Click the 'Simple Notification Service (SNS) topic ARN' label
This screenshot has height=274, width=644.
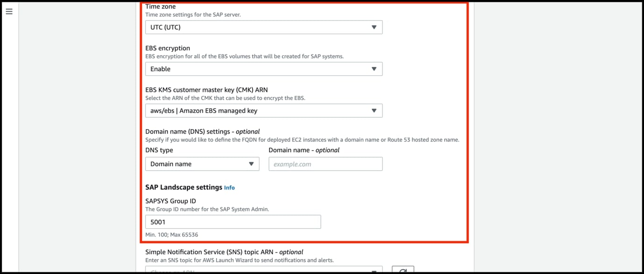pos(224,252)
